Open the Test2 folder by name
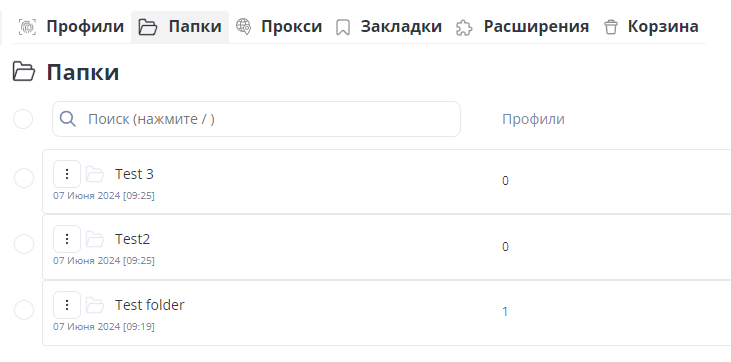This screenshot has width=731, height=362. [x=132, y=239]
